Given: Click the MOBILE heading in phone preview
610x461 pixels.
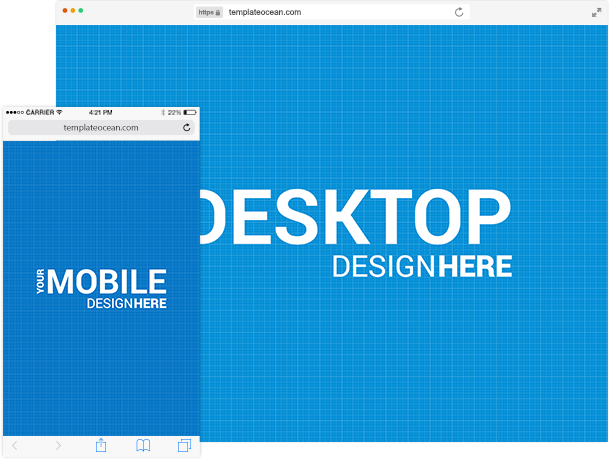Looking at the screenshot, I should click(107, 281).
